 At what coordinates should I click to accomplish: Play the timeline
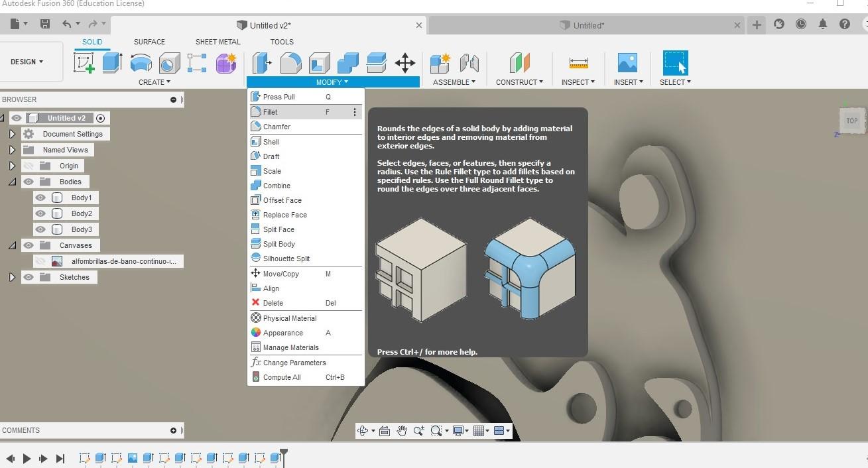point(27,458)
